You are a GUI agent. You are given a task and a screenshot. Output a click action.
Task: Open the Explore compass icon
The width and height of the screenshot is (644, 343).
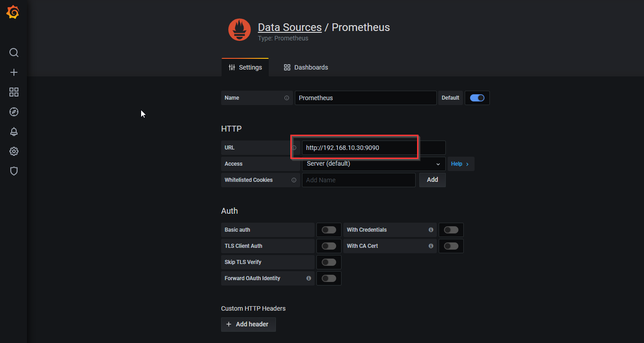tap(14, 112)
